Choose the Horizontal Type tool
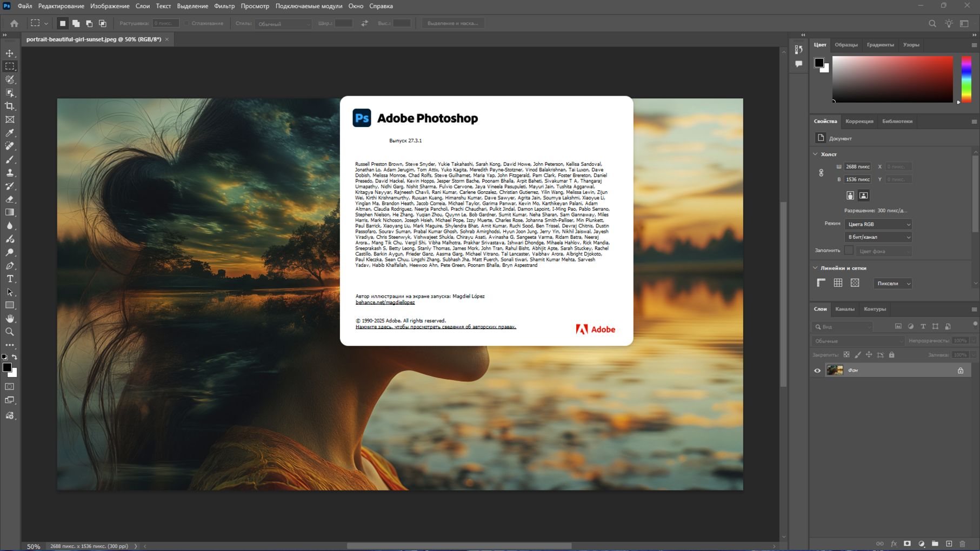The width and height of the screenshot is (980, 551). (x=10, y=279)
